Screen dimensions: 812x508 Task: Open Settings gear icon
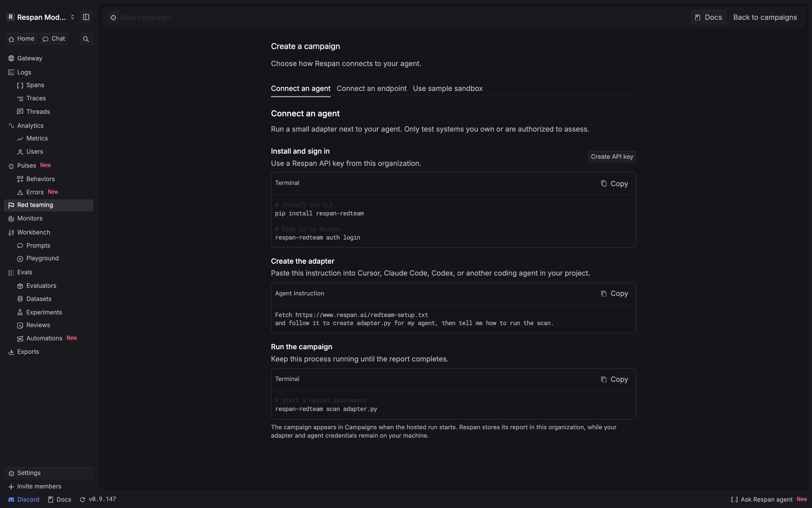coord(11,473)
